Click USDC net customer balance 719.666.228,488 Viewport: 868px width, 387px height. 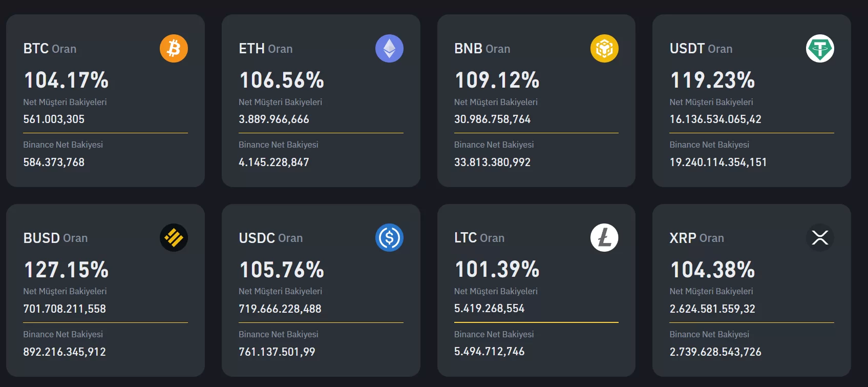280,309
